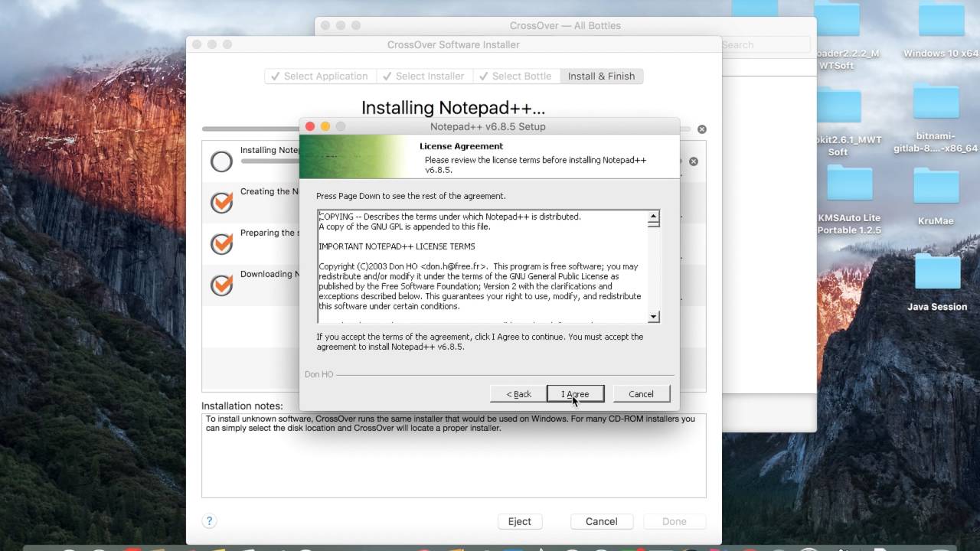Click 'IMPORTANT NOTEPAD++ LICENSE TERMS' line
980x551 pixels.
point(397,246)
